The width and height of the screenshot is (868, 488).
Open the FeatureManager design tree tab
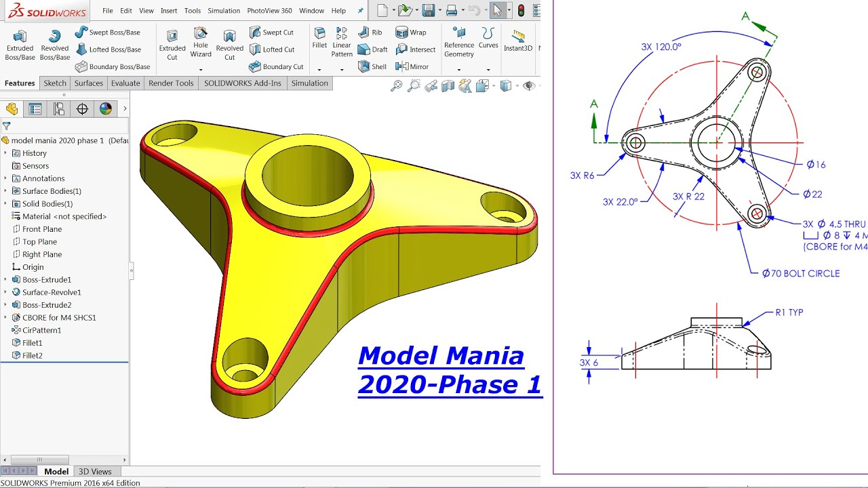point(12,109)
